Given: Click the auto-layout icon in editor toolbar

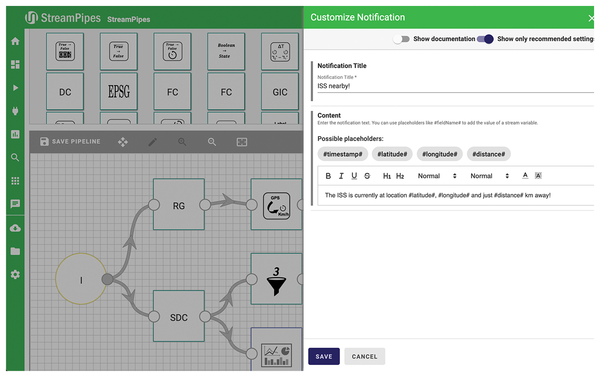Looking at the screenshot, I should coord(242,142).
